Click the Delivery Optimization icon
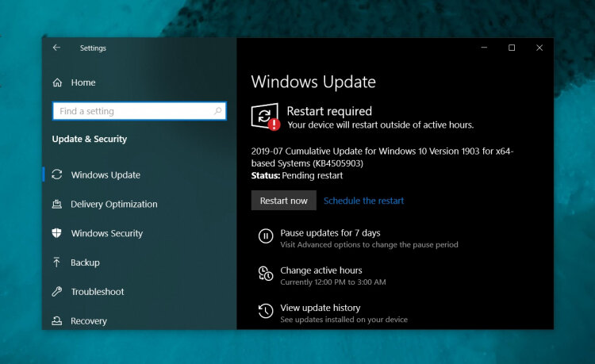Viewport: 595px width, 364px height. tap(57, 204)
